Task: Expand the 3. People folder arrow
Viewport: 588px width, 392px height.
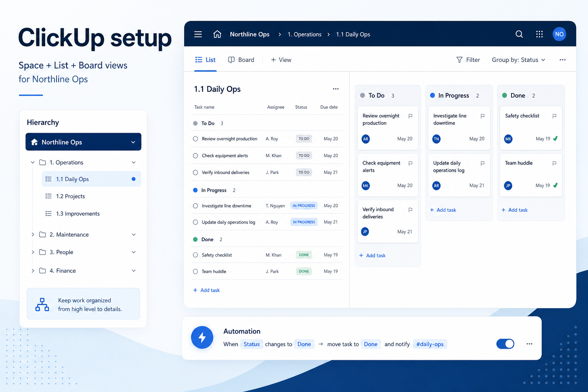Action: coord(33,252)
